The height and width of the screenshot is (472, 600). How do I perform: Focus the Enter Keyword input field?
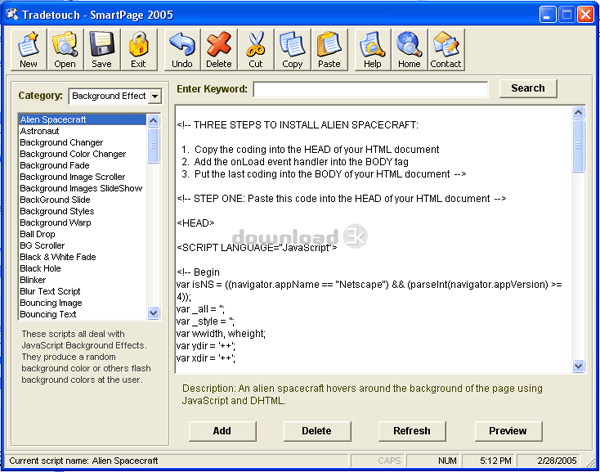pyautogui.click(x=370, y=89)
